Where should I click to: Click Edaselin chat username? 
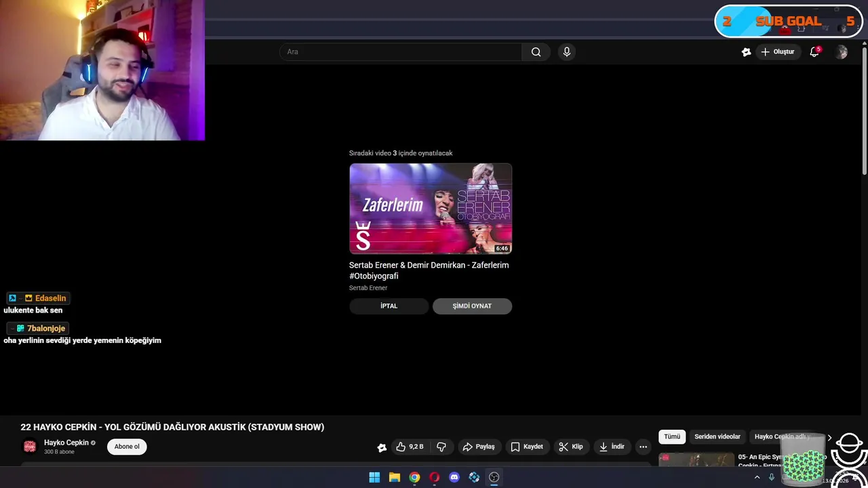(50, 298)
